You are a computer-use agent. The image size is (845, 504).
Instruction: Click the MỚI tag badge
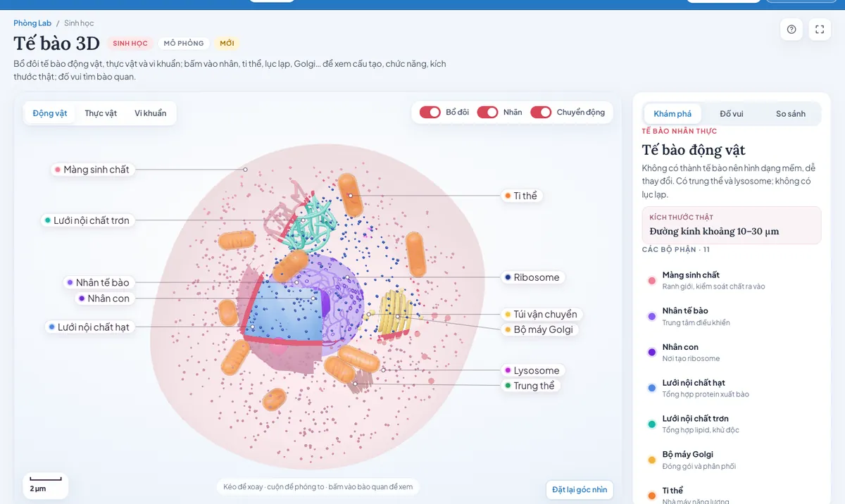227,44
